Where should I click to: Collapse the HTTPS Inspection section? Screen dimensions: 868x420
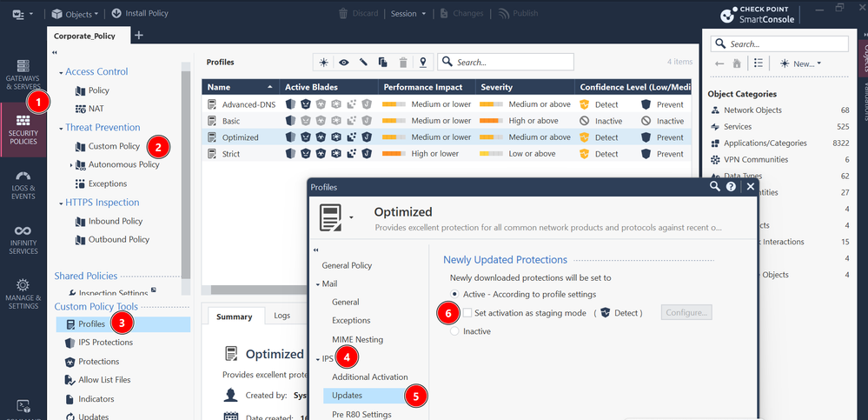click(61, 203)
